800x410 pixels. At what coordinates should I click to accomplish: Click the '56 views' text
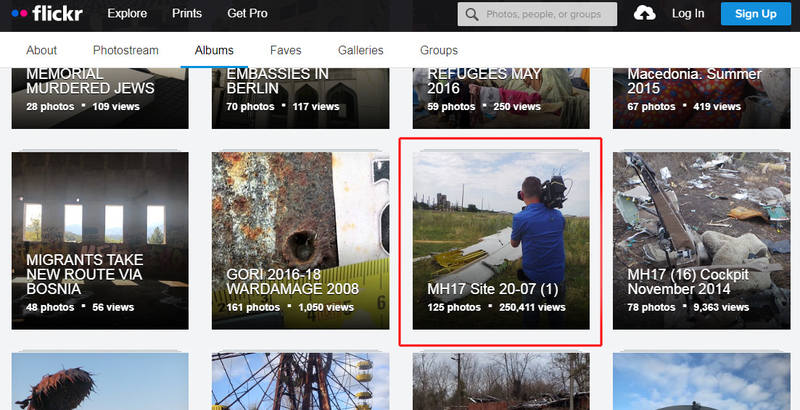point(113,308)
